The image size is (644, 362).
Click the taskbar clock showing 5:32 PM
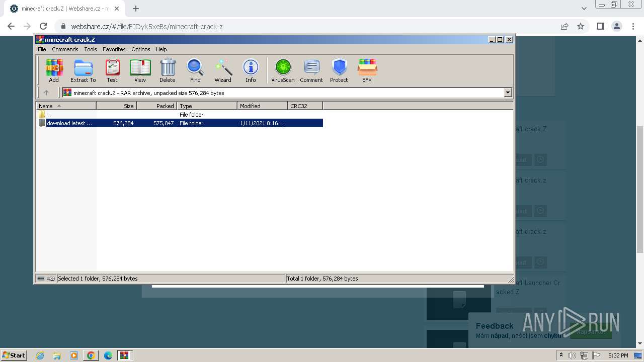click(618, 355)
